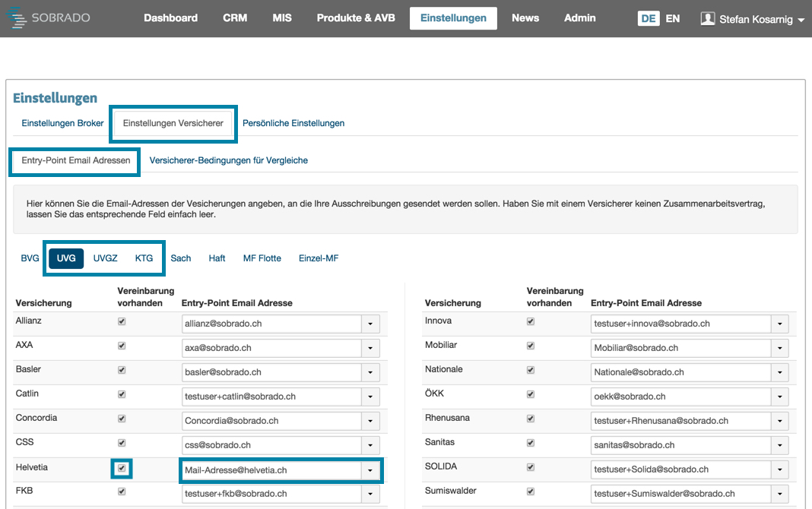Switch to Einstellungen Broker tab
Image resolution: width=812 pixels, height=509 pixels.
pyautogui.click(x=62, y=123)
